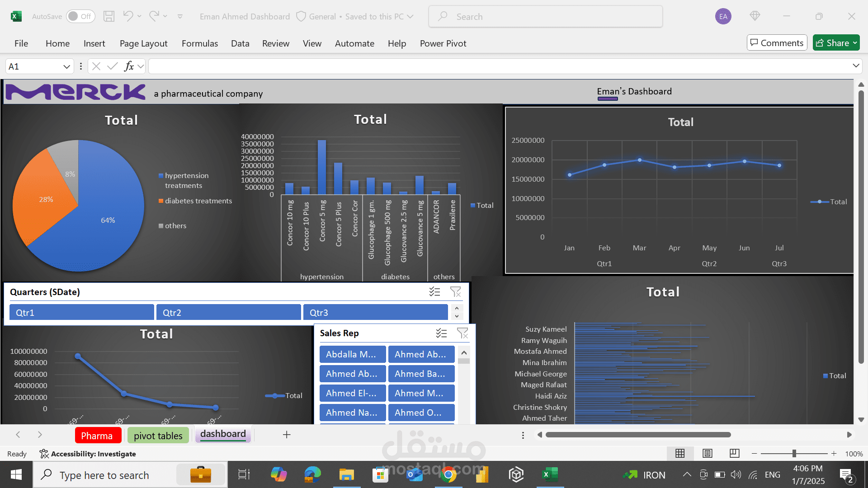868x488 pixels.
Task: Click the vertical scrollbar thumb
Action: 861,227
